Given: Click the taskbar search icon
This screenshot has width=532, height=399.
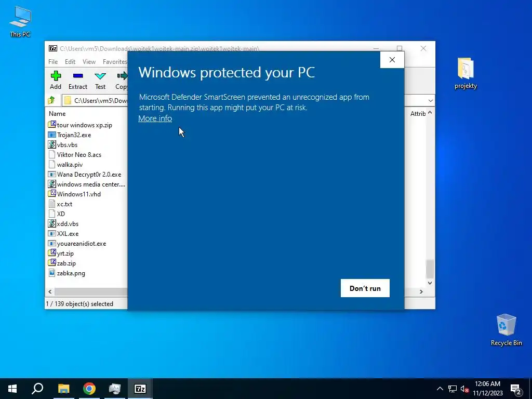Looking at the screenshot, I should coord(37,389).
